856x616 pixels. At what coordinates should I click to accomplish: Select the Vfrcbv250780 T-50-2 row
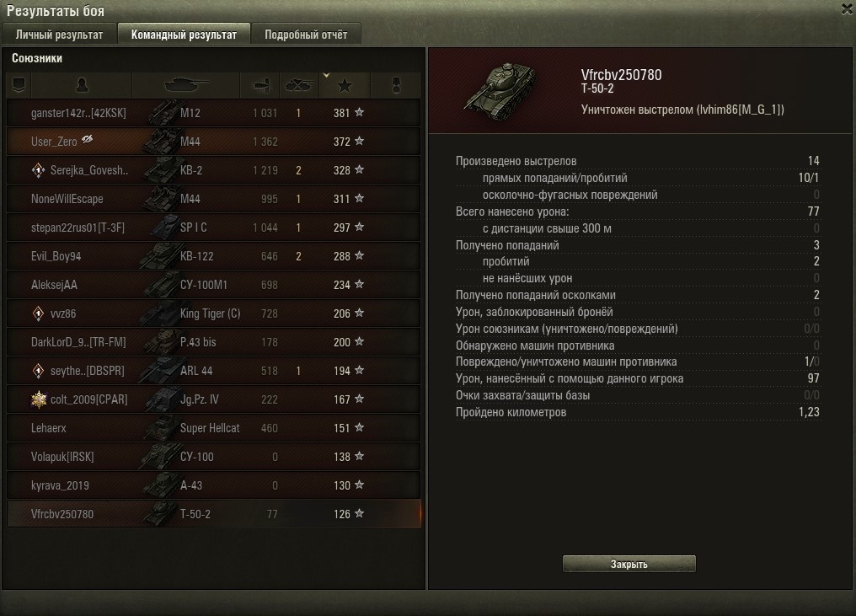[214, 514]
